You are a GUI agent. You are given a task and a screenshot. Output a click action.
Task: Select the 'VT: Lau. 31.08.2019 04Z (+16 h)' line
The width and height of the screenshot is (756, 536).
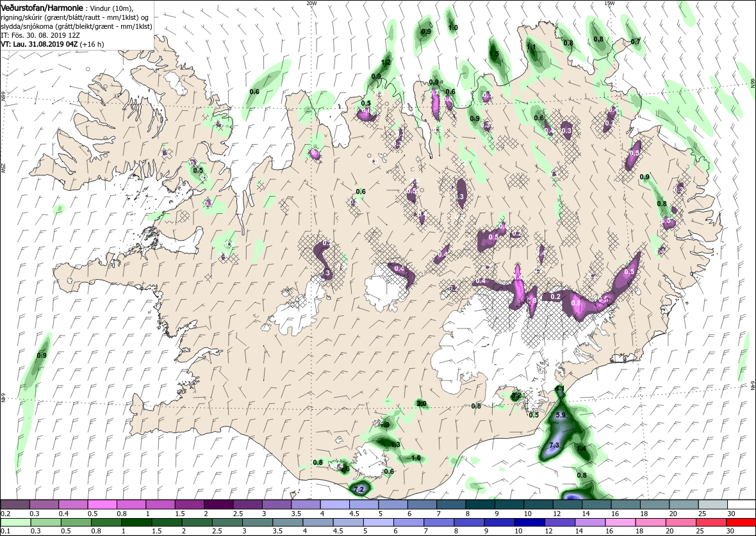click(52, 44)
